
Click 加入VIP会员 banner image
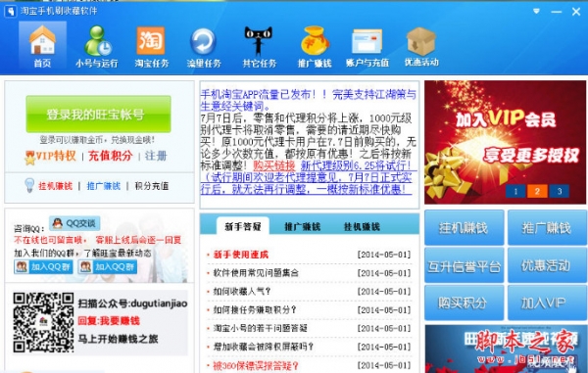point(505,142)
